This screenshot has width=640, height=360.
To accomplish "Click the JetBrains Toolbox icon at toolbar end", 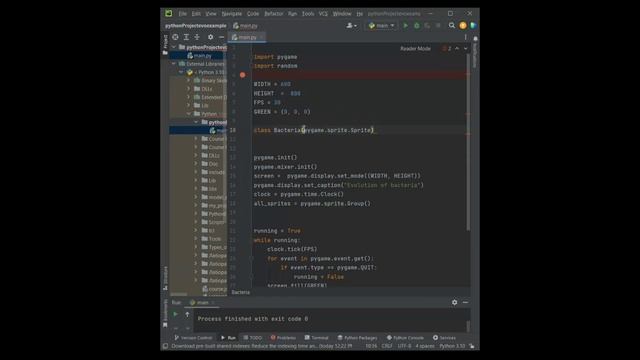I will 473,25.
